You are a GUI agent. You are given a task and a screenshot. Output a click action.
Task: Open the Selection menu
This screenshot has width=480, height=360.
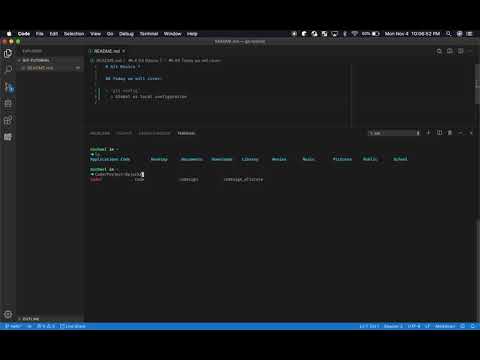coord(74,34)
